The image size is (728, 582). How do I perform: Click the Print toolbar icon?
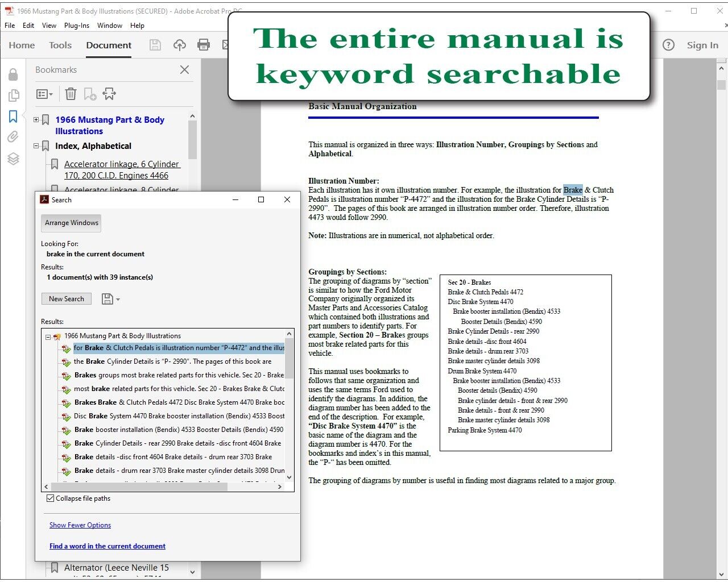coord(204,45)
